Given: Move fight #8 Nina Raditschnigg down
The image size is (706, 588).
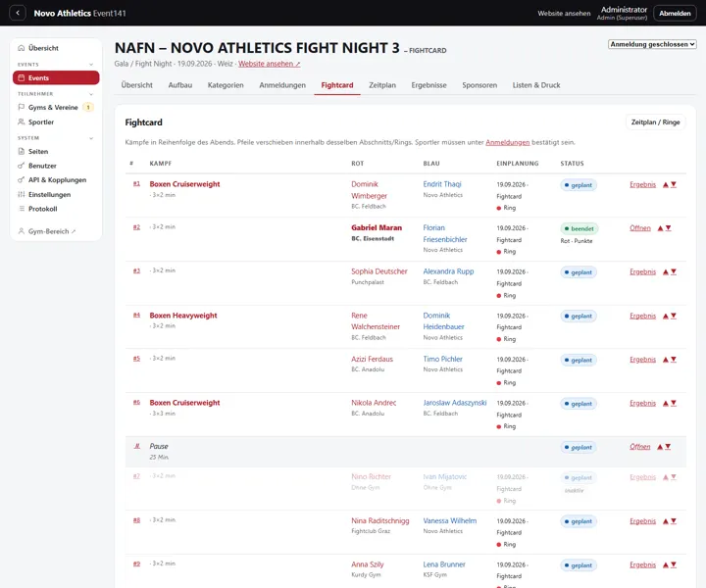Looking at the screenshot, I should (674, 521).
